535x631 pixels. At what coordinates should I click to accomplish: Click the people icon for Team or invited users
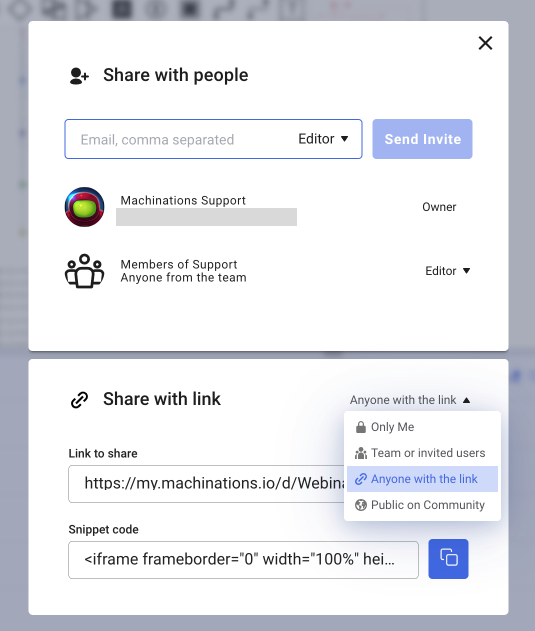point(361,453)
